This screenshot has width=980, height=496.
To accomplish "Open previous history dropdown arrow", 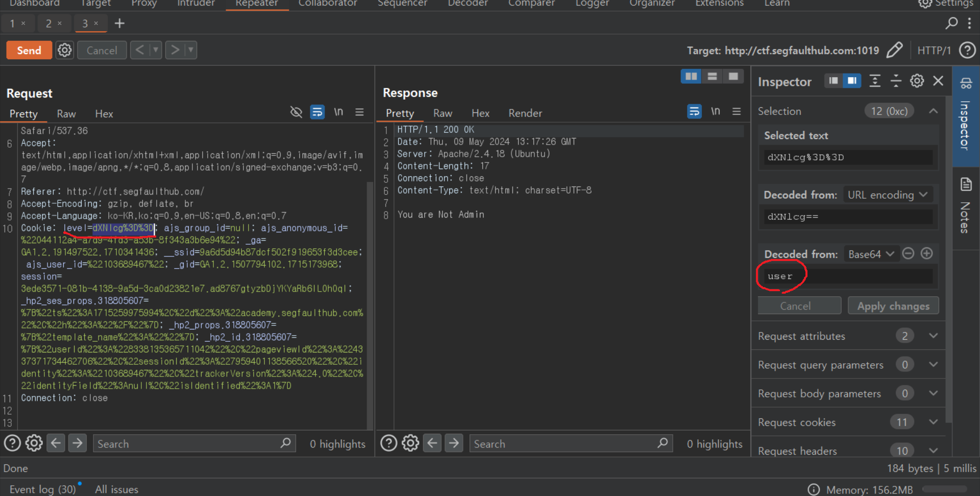I will point(155,50).
